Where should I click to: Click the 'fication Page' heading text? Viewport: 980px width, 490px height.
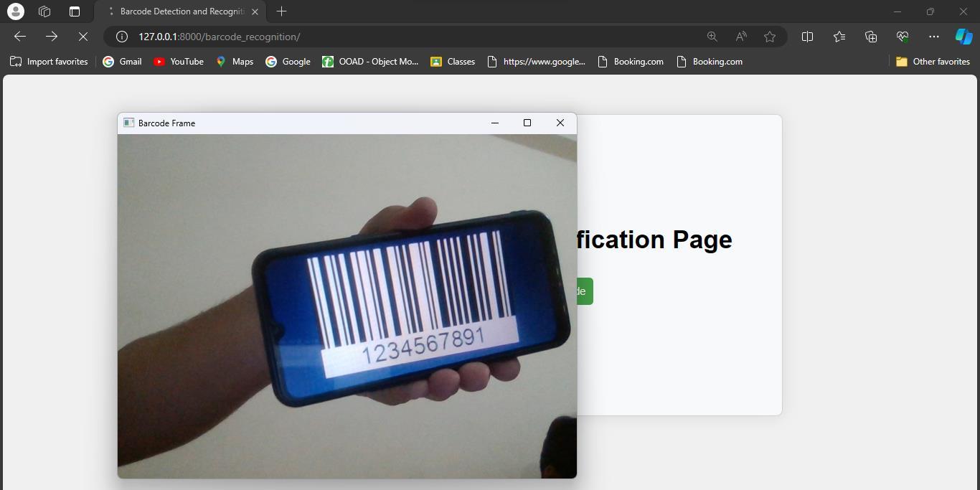[x=654, y=240]
